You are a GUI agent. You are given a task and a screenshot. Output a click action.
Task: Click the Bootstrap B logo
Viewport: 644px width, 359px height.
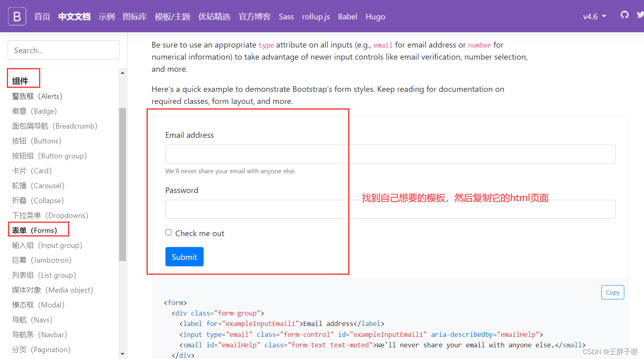point(17,16)
